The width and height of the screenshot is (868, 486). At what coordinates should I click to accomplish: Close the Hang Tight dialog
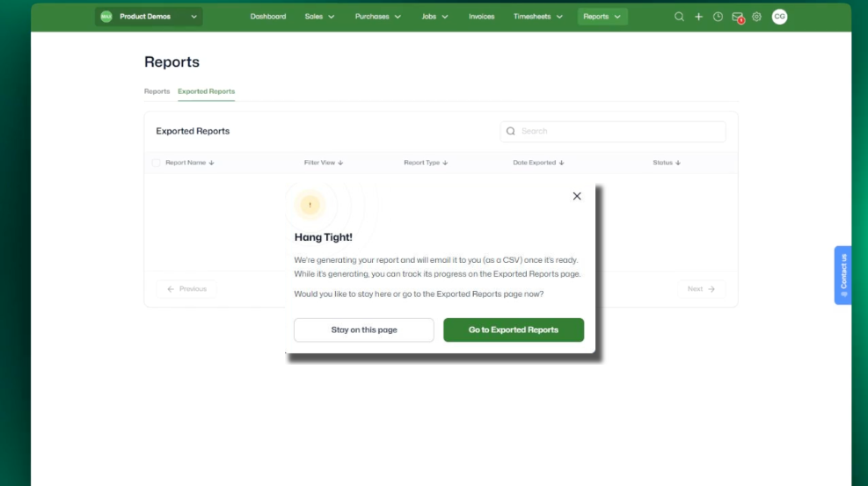click(x=577, y=196)
